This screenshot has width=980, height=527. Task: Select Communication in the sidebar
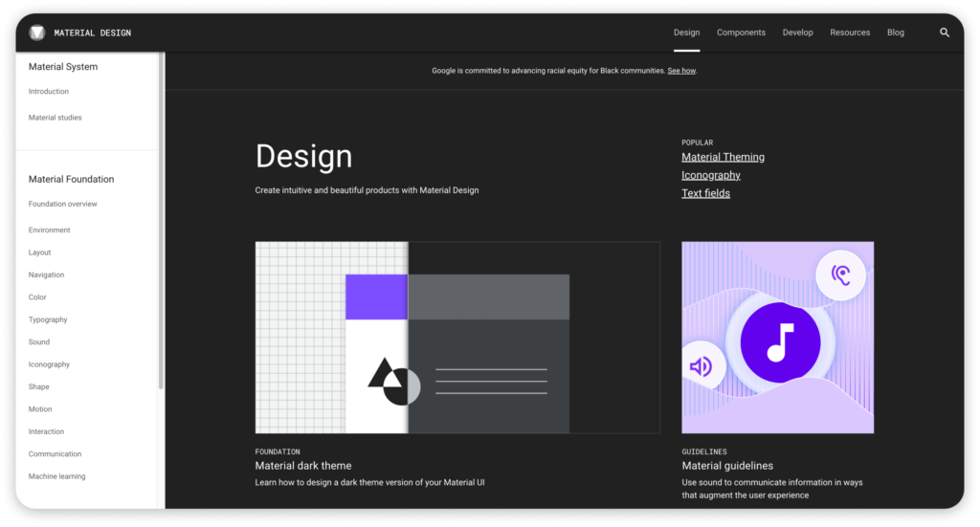55,454
